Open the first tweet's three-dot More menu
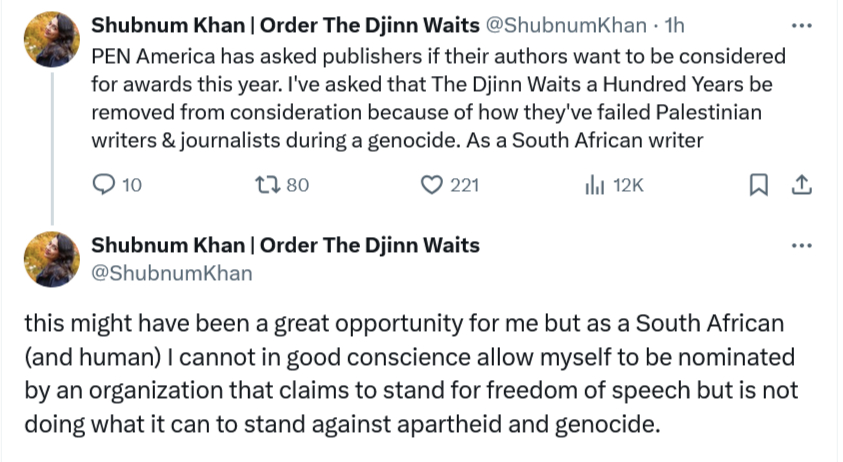Image resolution: width=843 pixels, height=462 pixels. coord(801,25)
